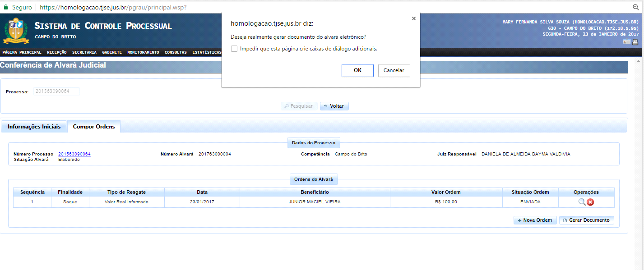Open the Secretaria menu

pyautogui.click(x=84, y=52)
